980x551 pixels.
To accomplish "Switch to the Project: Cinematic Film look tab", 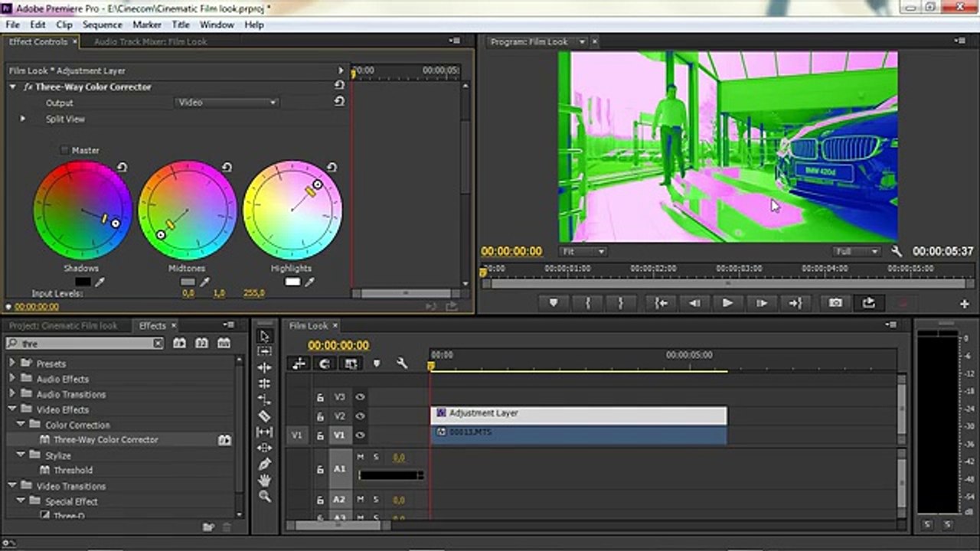I will (64, 325).
